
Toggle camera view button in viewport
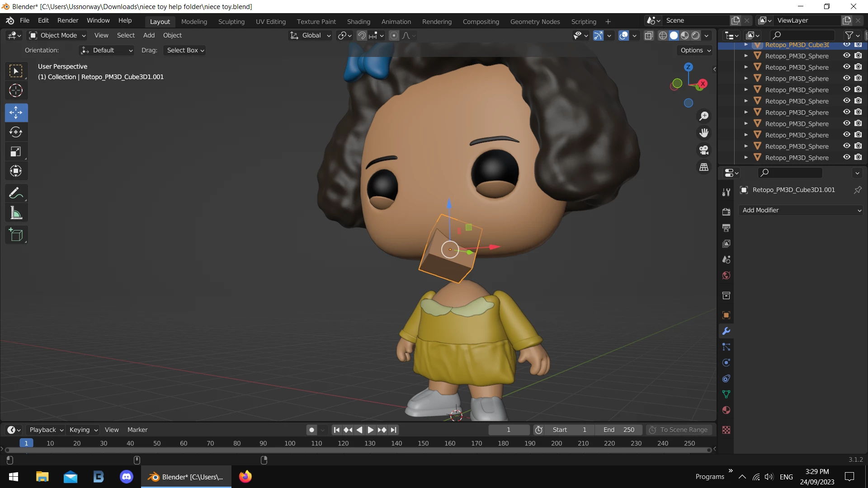pos(704,150)
